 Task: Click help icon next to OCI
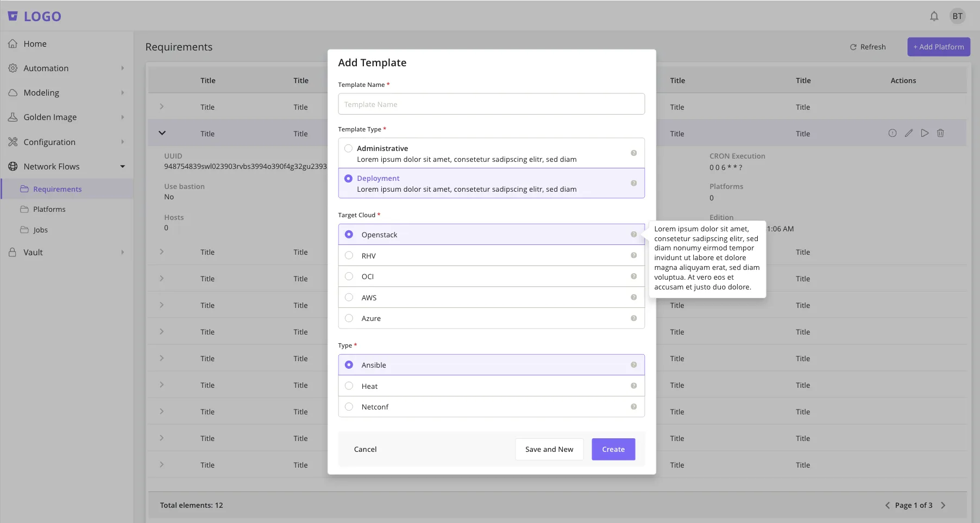633,276
